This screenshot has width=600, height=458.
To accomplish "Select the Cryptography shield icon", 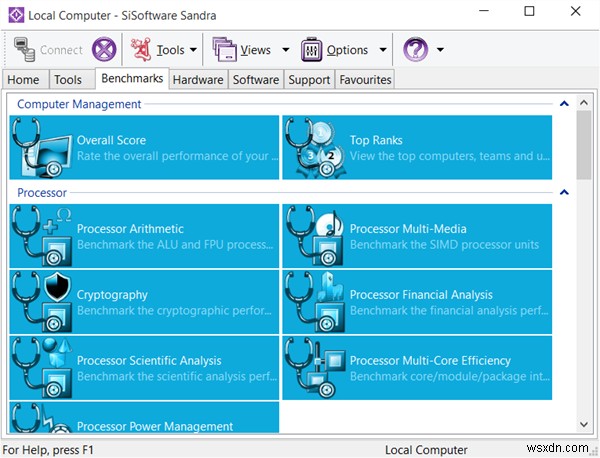I will click(42, 302).
